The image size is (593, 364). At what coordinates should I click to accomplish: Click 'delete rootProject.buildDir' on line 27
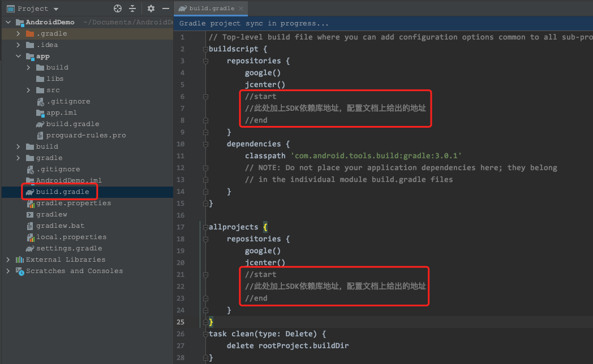287,346
